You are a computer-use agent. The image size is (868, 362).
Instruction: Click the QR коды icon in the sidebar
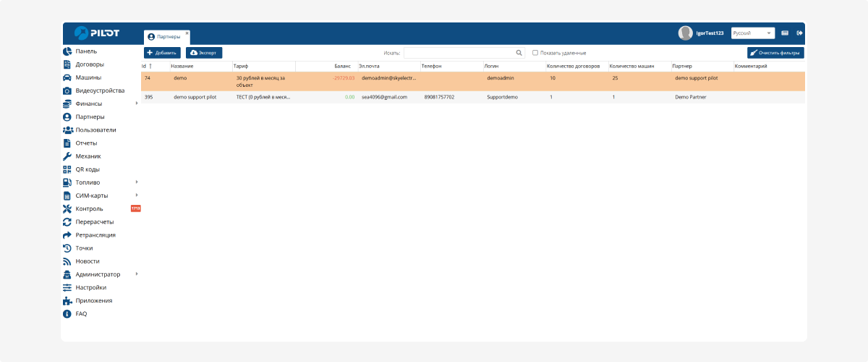(x=67, y=169)
